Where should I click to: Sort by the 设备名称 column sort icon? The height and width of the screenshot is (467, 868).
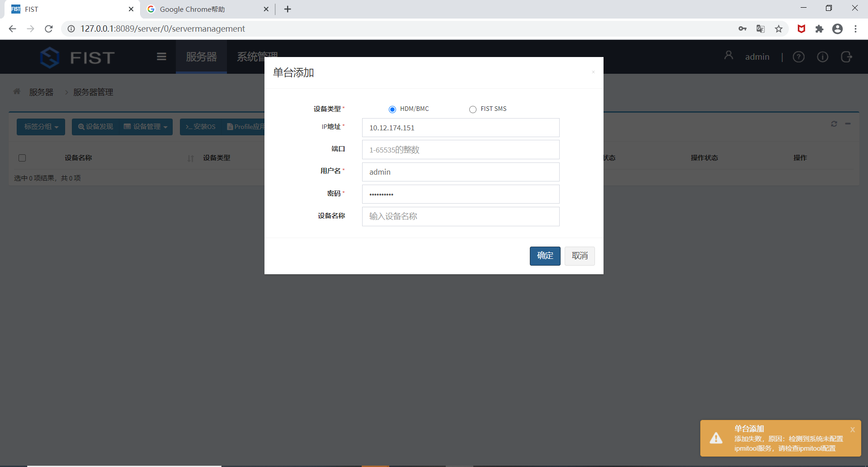click(x=191, y=158)
